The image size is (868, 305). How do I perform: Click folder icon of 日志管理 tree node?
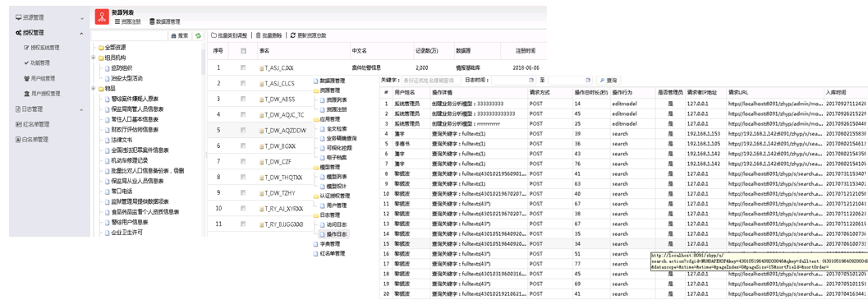click(x=316, y=215)
